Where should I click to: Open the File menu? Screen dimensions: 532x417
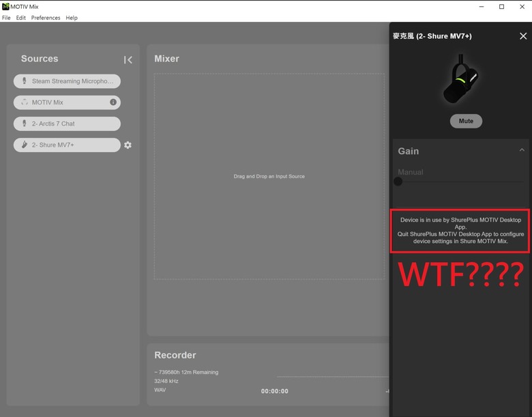[6, 18]
